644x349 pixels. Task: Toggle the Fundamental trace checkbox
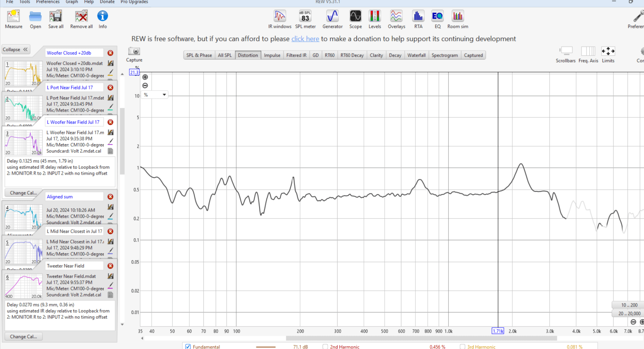pos(188,346)
